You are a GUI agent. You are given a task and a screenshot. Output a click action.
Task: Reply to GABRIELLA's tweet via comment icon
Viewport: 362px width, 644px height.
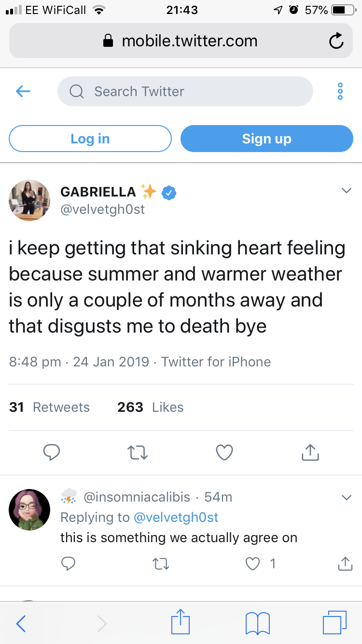click(52, 452)
